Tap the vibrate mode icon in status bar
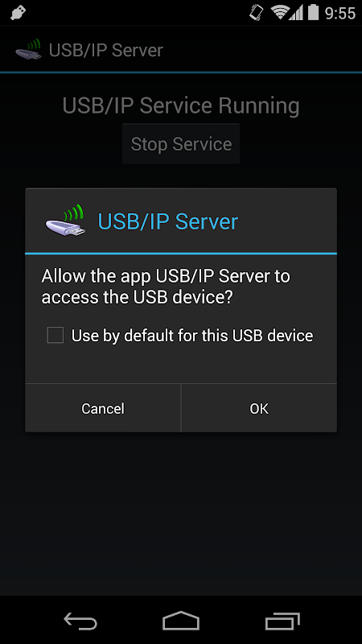The height and width of the screenshot is (644, 362). pos(257,13)
